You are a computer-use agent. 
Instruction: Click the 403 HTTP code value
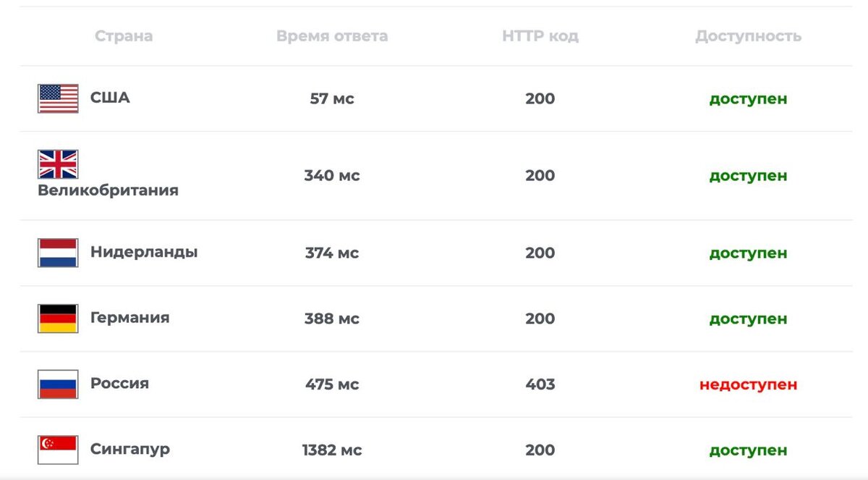540,384
